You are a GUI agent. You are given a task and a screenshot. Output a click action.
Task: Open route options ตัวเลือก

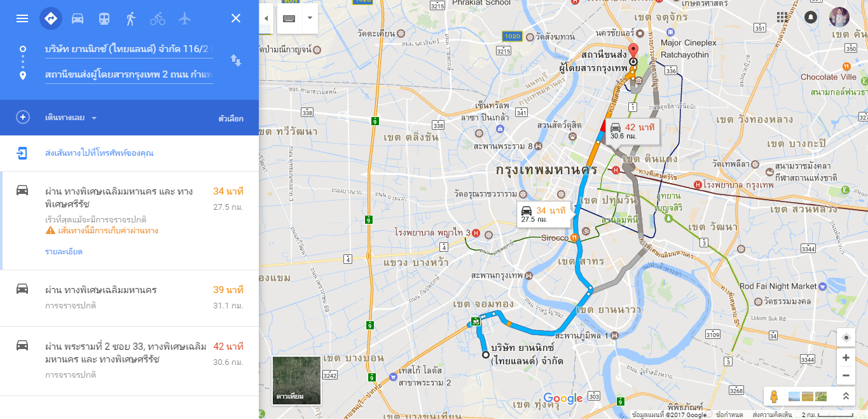click(x=231, y=119)
